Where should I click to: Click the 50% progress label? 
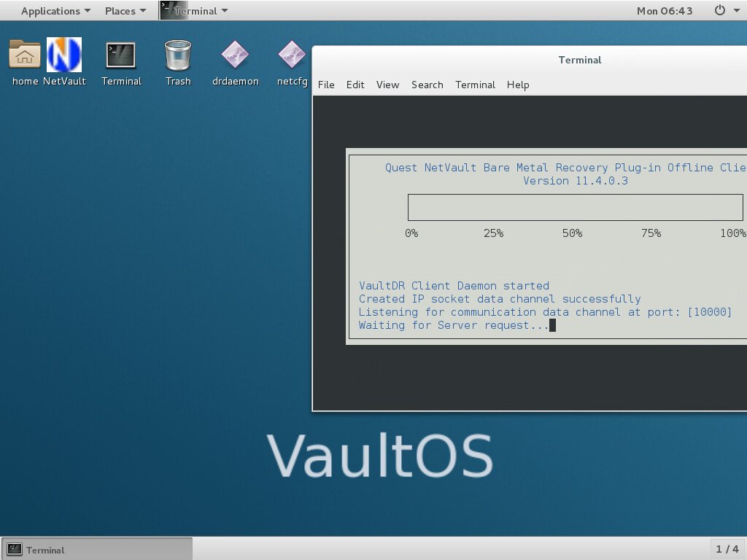point(572,233)
